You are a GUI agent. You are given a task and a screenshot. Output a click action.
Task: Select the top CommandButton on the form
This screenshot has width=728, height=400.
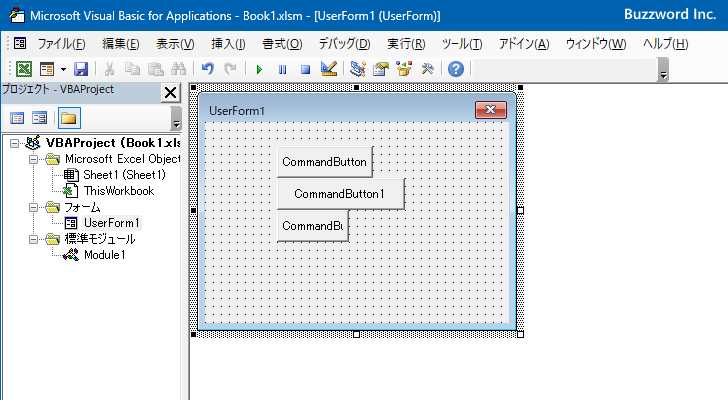tap(325, 162)
